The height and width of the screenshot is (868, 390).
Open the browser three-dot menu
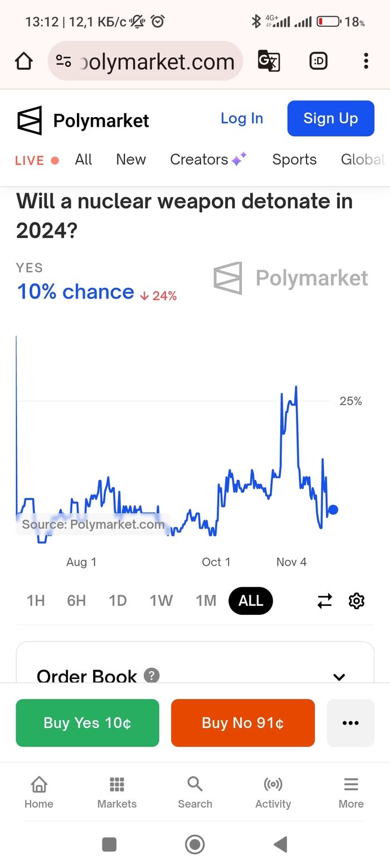365,61
